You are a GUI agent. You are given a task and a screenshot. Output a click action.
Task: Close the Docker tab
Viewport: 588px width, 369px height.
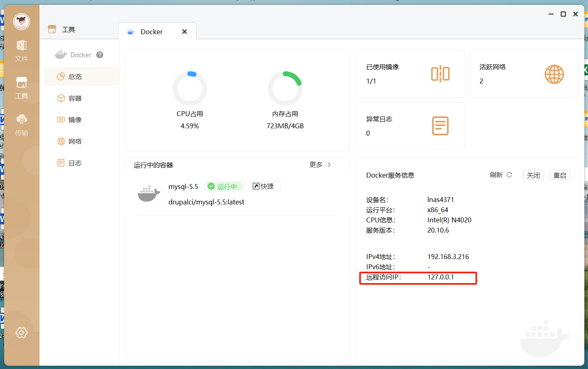tap(184, 32)
